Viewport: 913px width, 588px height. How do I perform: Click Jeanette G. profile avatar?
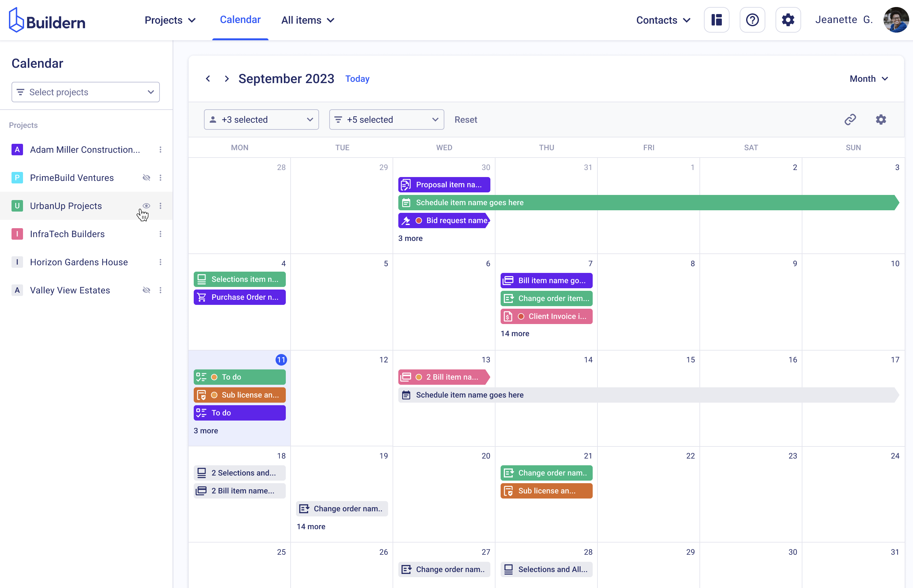coord(896,20)
